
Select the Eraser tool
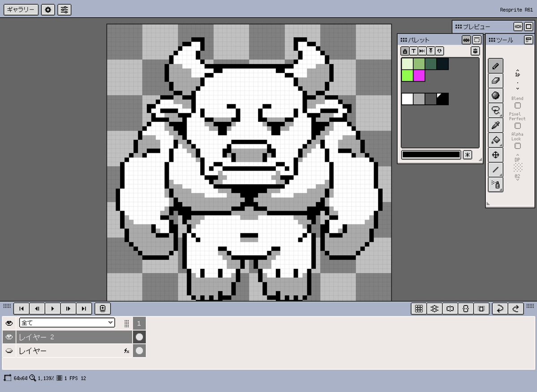tap(495, 81)
